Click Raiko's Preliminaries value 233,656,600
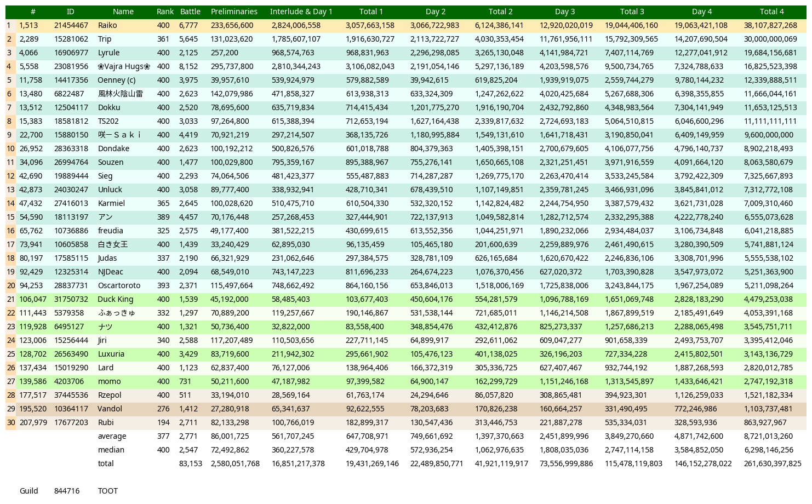Image resolution: width=812 pixels, height=504 pixels. pyautogui.click(x=232, y=25)
